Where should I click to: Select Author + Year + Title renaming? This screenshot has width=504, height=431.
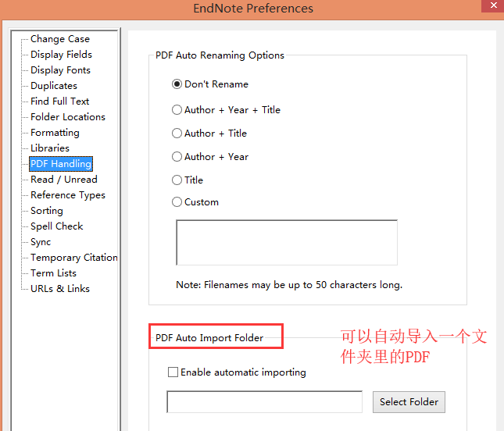pos(227,110)
